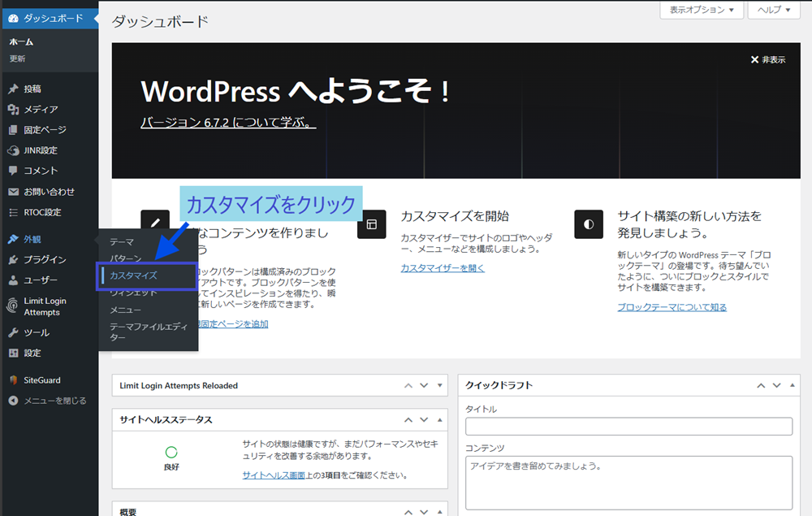Click the envelope icon beside お問い合わせ
The image size is (812, 516).
point(13,192)
